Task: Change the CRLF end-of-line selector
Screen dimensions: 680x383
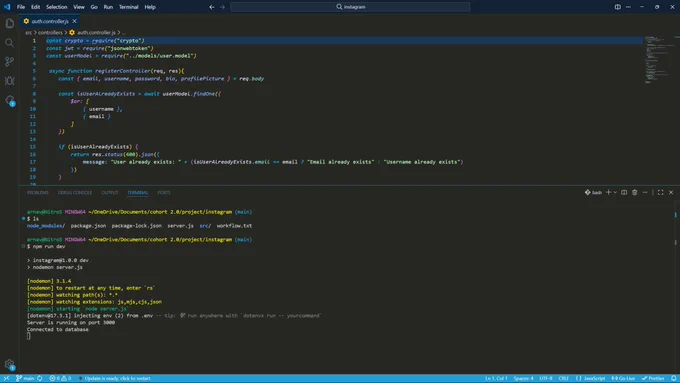Action: 564,378
